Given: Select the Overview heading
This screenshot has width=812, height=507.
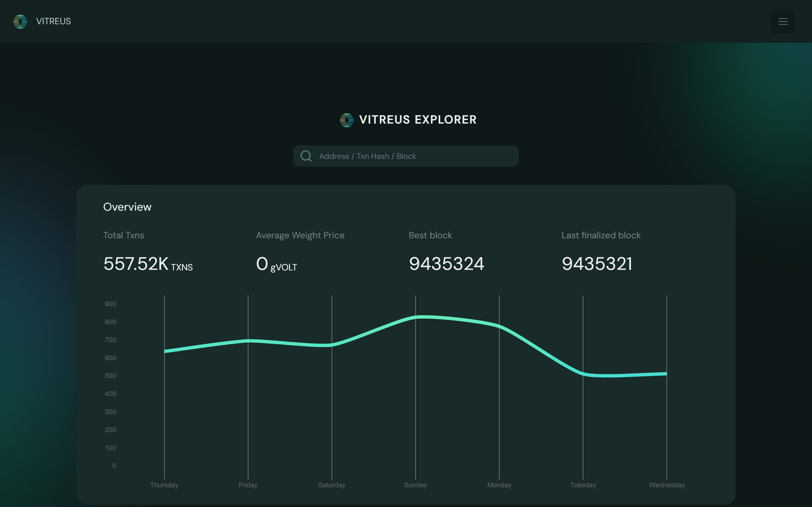Looking at the screenshot, I should tap(127, 206).
